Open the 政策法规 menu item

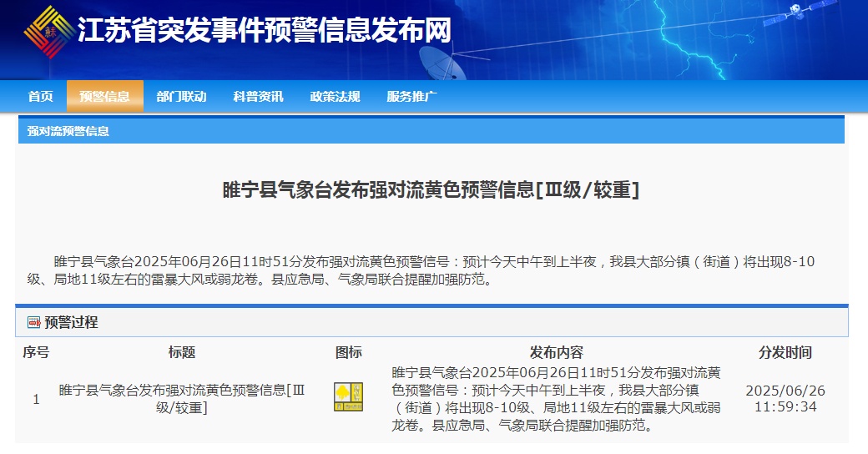click(x=335, y=96)
